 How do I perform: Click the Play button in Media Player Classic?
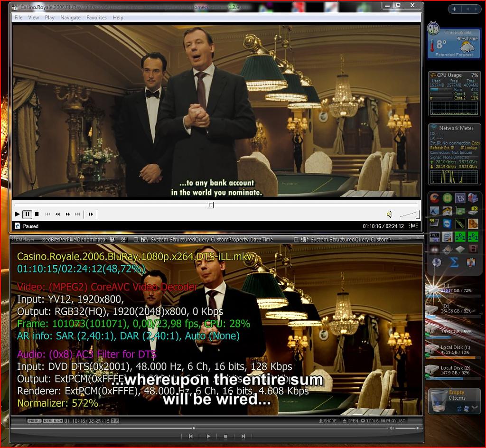tap(17, 214)
